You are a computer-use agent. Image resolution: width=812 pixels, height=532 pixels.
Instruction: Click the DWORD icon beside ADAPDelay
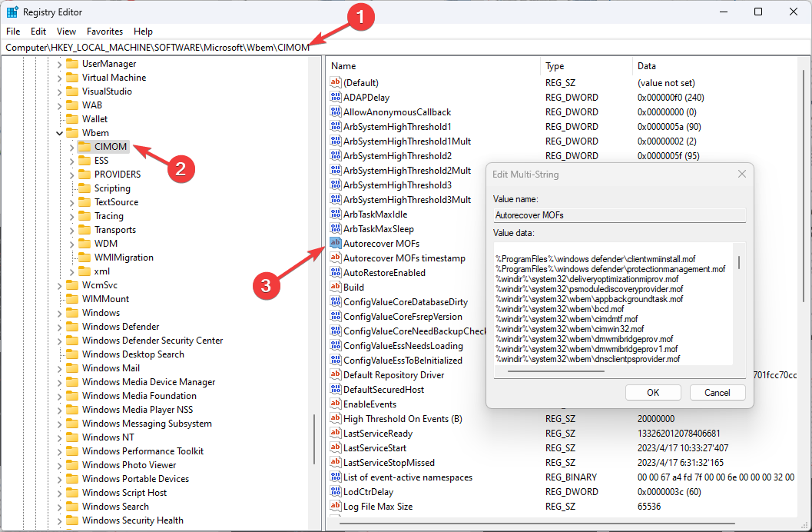tap(336, 97)
